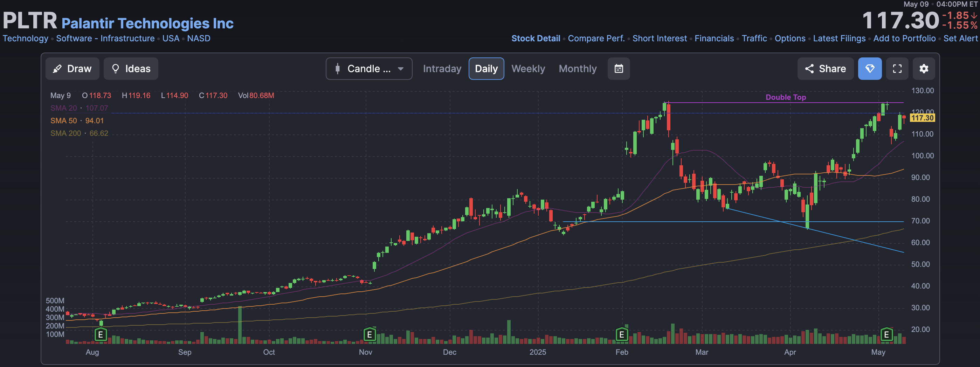Viewport: 980px width, 367px height.
Task: Go to Financials
Action: 714,39
